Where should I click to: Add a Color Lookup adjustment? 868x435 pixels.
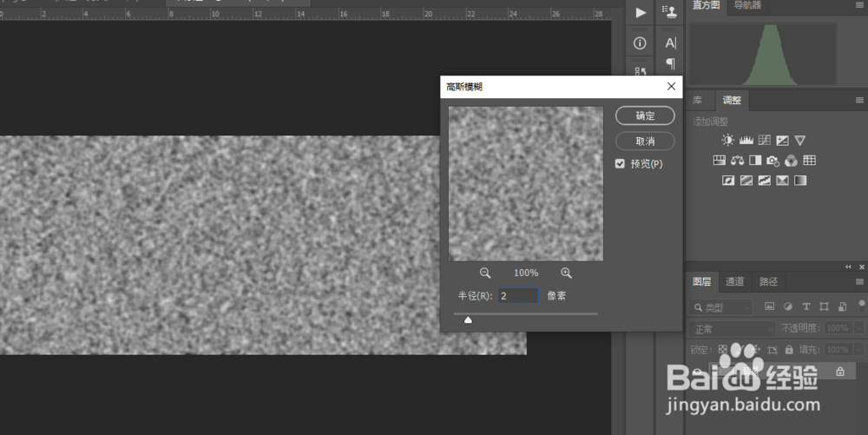(x=809, y=160)
